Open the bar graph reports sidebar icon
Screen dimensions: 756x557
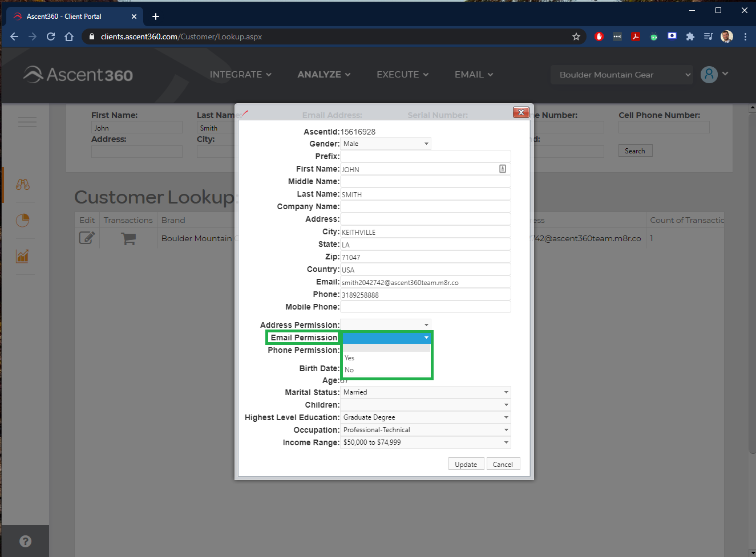pos(23,256)
